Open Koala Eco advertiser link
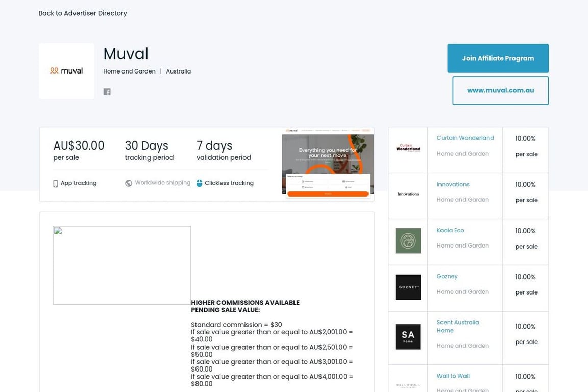This screenshot has width=588, height=392. (x=450, y=230)
